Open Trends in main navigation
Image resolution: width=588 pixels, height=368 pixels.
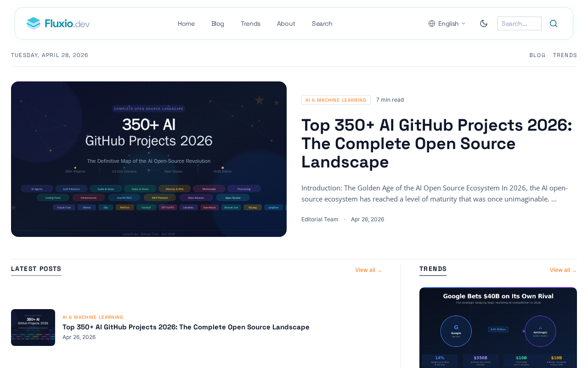(250, 23)
